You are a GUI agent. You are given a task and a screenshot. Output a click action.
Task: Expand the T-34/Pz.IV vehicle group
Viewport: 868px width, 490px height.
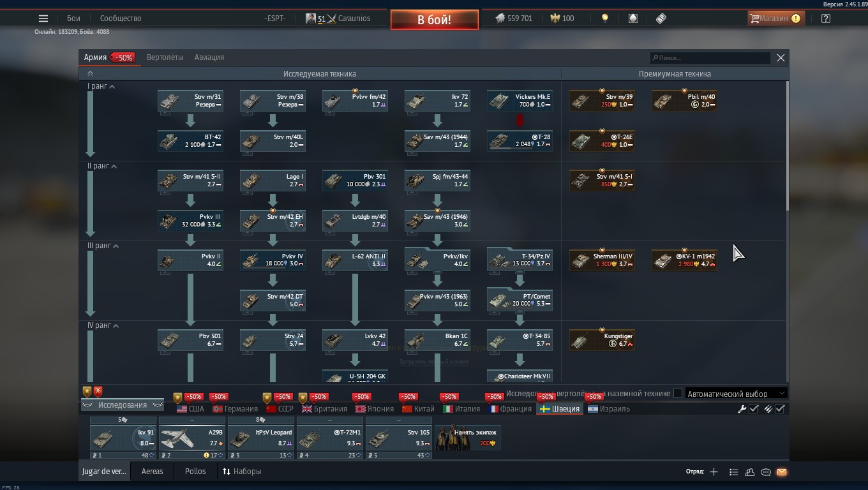[520, 259]
